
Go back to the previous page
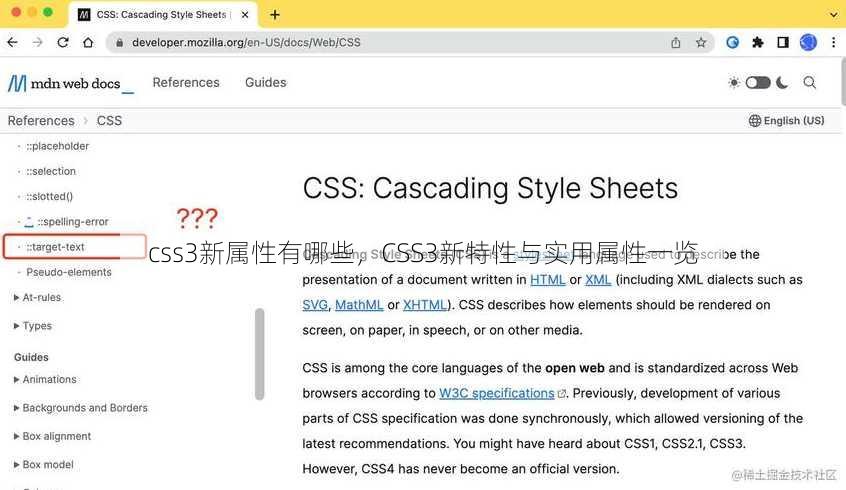click(x=12, y=42)
